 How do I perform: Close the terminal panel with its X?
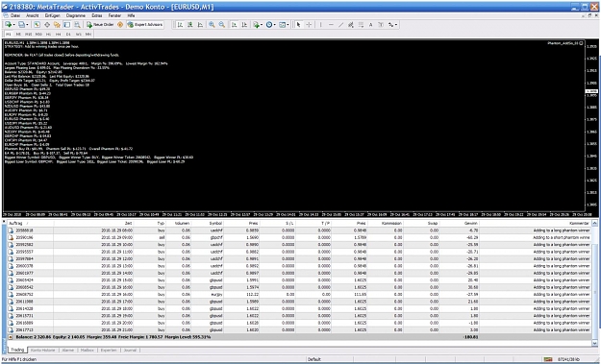[x=4, y=222]
